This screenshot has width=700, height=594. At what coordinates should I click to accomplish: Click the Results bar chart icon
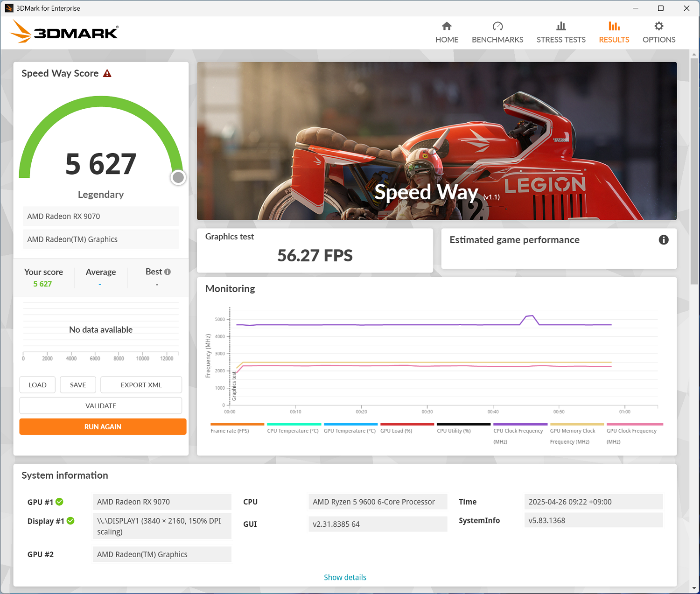[614, 26]
